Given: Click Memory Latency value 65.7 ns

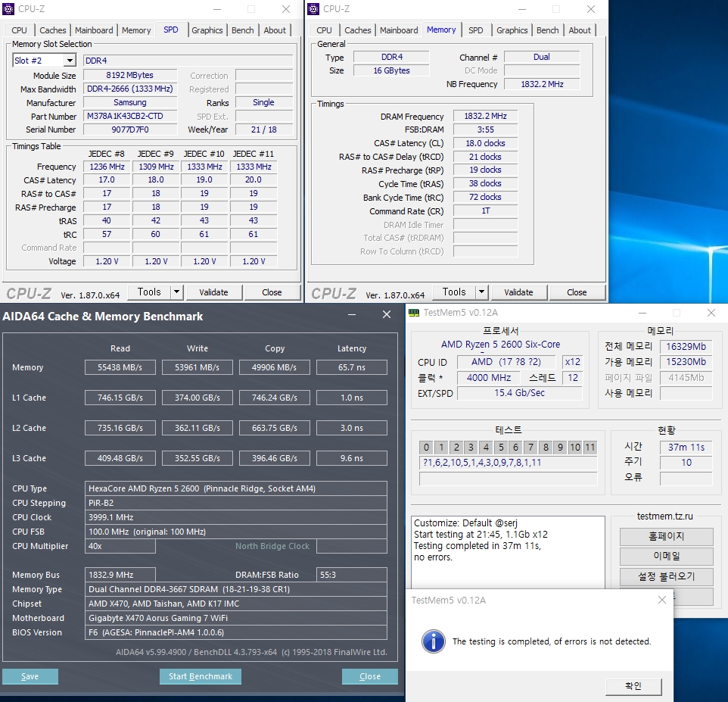Looking at the screenshot, I should click(351, 367).
